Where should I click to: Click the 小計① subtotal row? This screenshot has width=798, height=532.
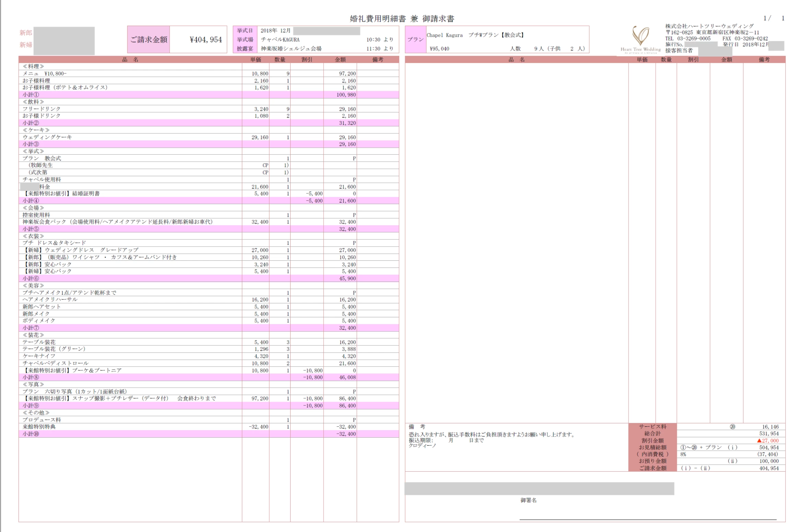31,95
